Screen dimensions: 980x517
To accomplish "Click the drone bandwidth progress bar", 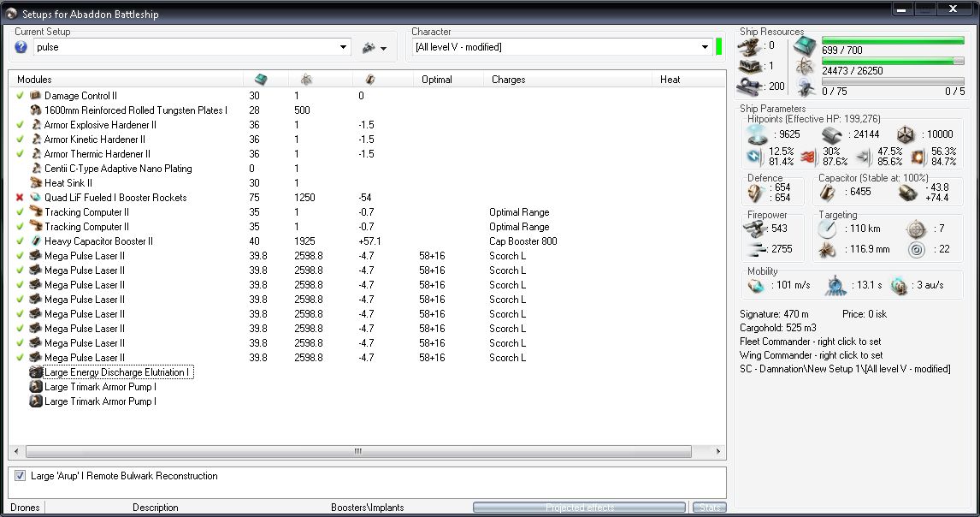I will (x=893, y=82).
